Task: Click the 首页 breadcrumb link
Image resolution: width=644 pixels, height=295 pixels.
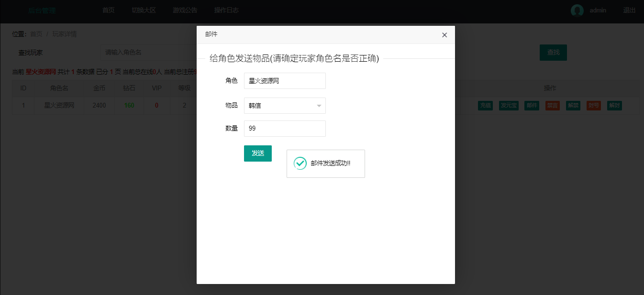Action: click(x=36, y=34)
